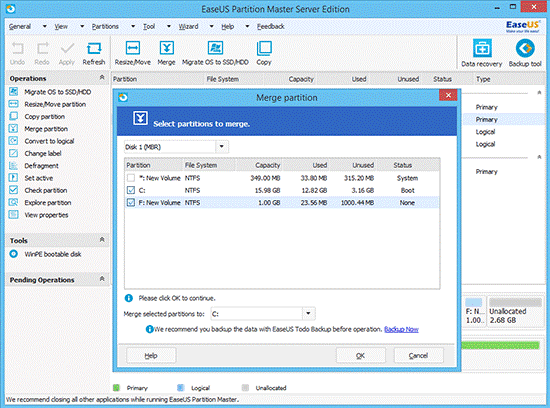The height and width of the screenshot is (408, 550).
Task: Uncheck the C: partition checkbox
Action: click(131, 190)
